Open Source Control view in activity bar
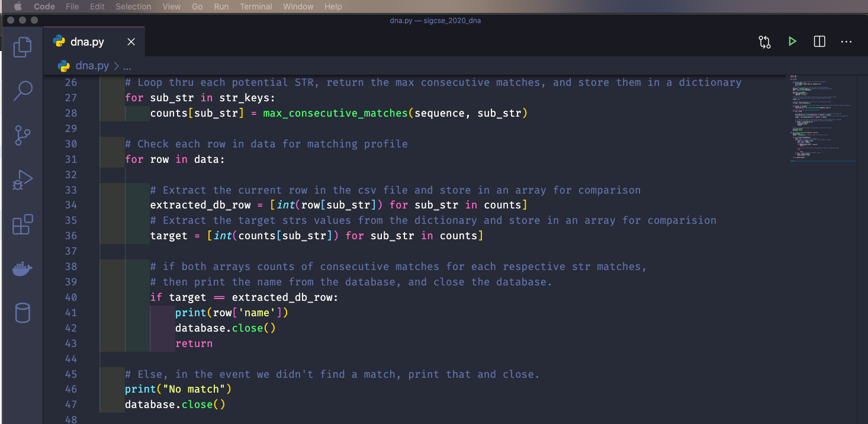Screen dimensions: 868x424 click(x=22, y=135)
